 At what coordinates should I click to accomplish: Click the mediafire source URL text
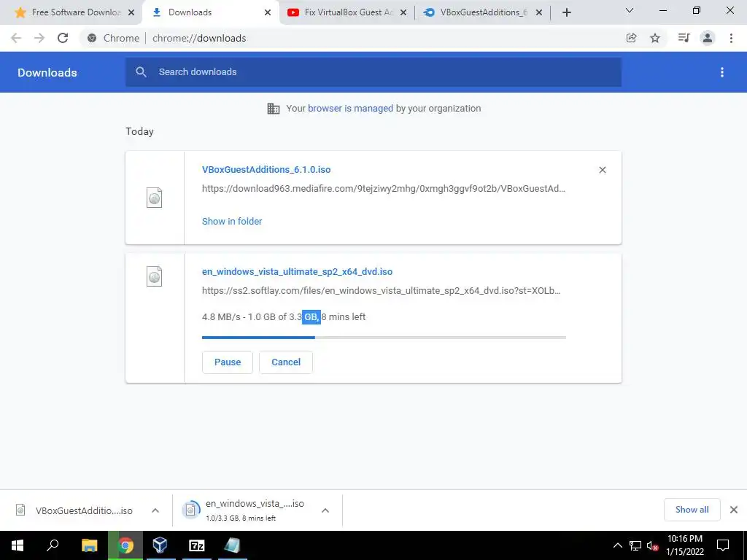click(384, 189)
